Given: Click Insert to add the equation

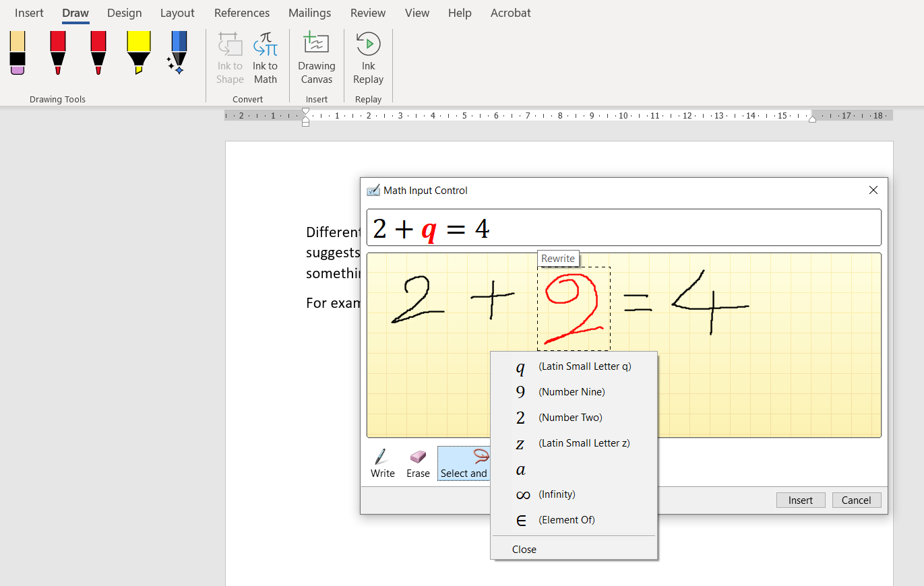Looking at the screenshot, I should [800, 500].
